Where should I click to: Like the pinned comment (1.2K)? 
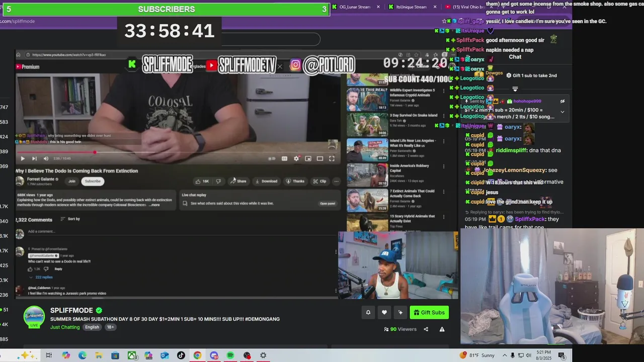31,269
